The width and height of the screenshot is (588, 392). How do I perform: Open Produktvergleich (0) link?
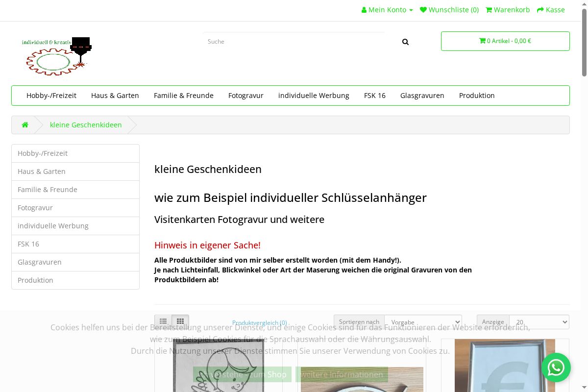(x=260, y=322)
